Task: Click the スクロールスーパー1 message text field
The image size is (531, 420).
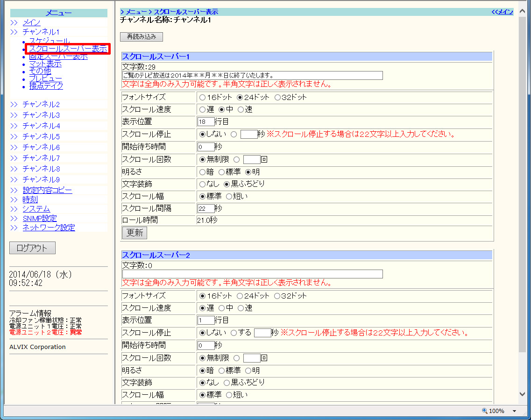Action: coord(252,75)
